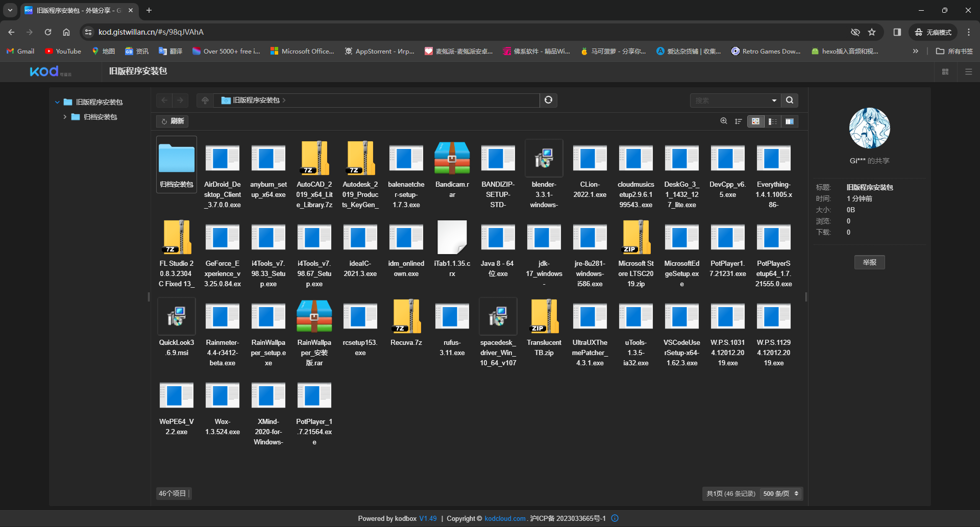Toggle the header grid layout icon
Viewport: 980px width, 527px height.
click(x=945, y=71)
